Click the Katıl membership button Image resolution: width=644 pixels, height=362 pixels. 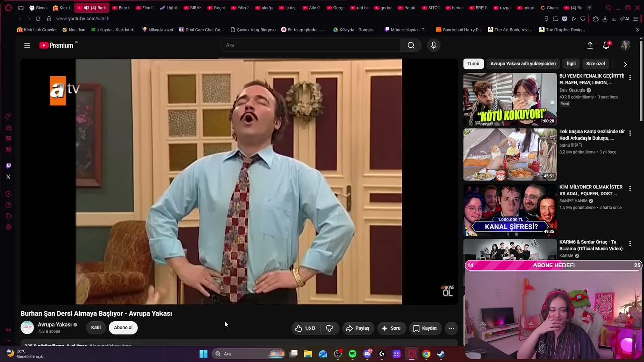(96, 328)
